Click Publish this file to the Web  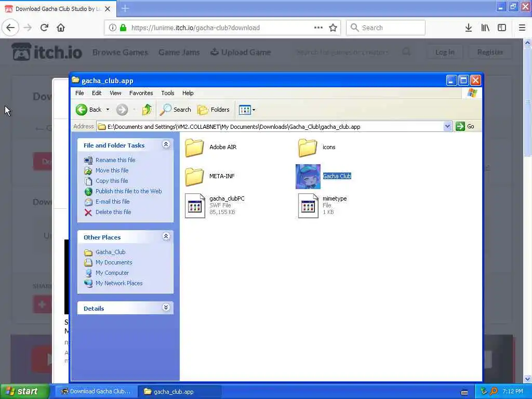[129, 191]
